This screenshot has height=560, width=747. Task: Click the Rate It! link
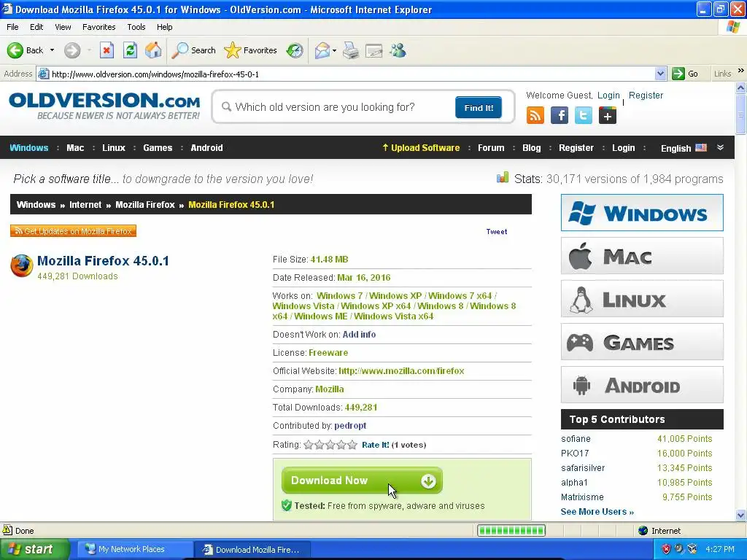(376, 445)
